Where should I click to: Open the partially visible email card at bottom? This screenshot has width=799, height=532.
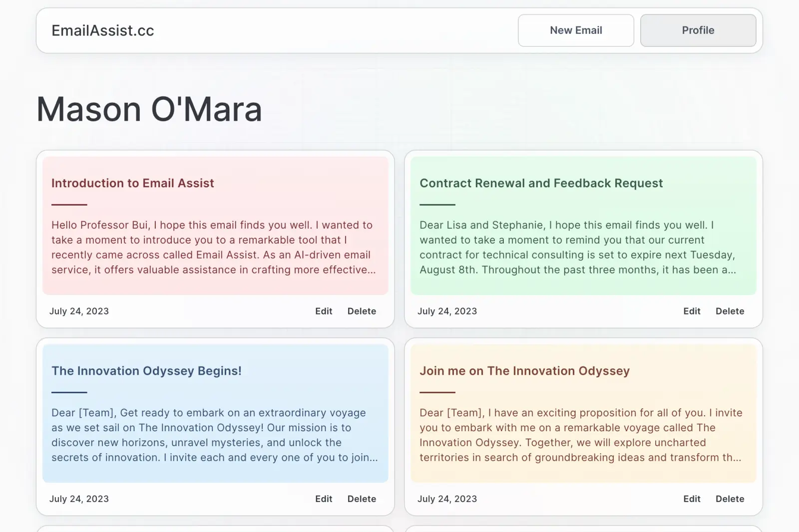(x=215, y=527)
